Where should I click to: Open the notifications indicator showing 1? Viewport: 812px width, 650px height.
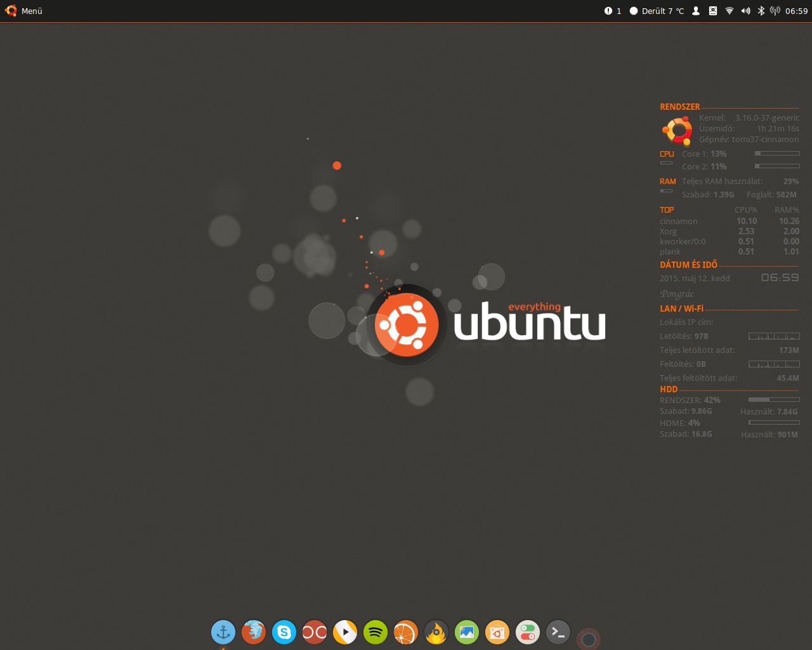coord(613,11)
